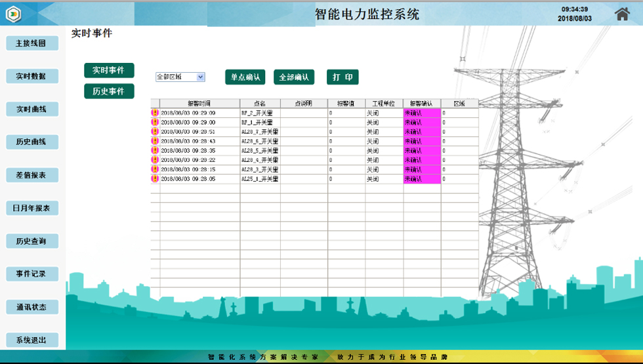Click the home icon in top-right corner
Viewport: 643px width, 364px height.
pos(621,14)
